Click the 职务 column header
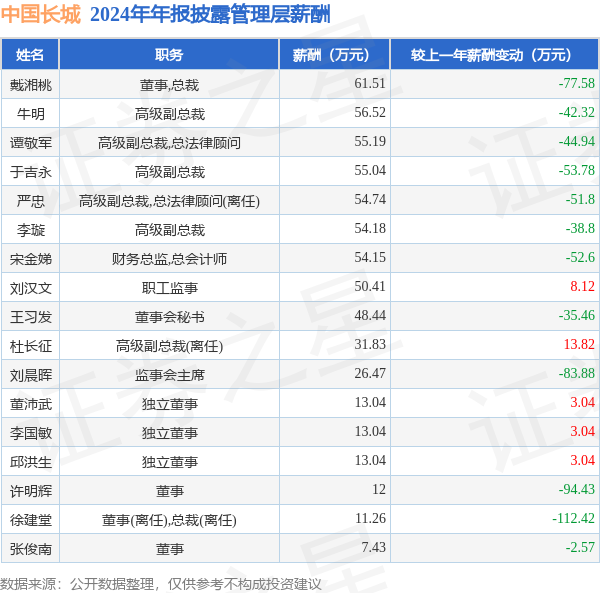The height and width of the screenshot is (593, 600). click(x=169, y=55)
